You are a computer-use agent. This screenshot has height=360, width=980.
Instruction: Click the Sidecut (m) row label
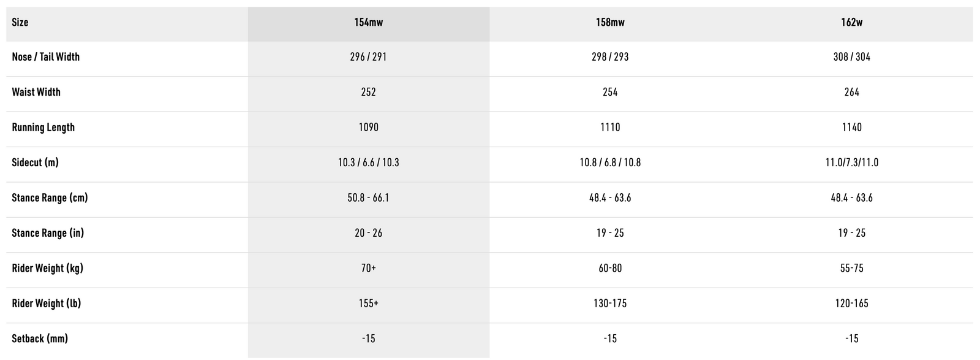coord(36,163)
